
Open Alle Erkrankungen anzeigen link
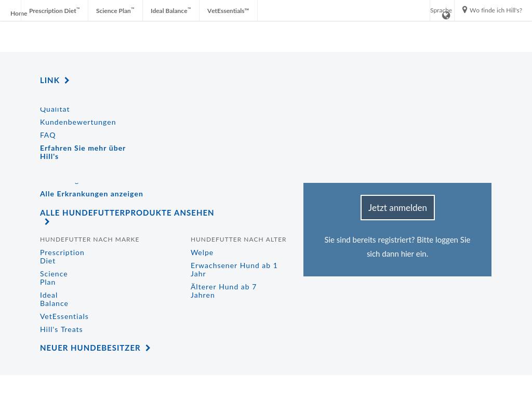[x=91, y=194]
